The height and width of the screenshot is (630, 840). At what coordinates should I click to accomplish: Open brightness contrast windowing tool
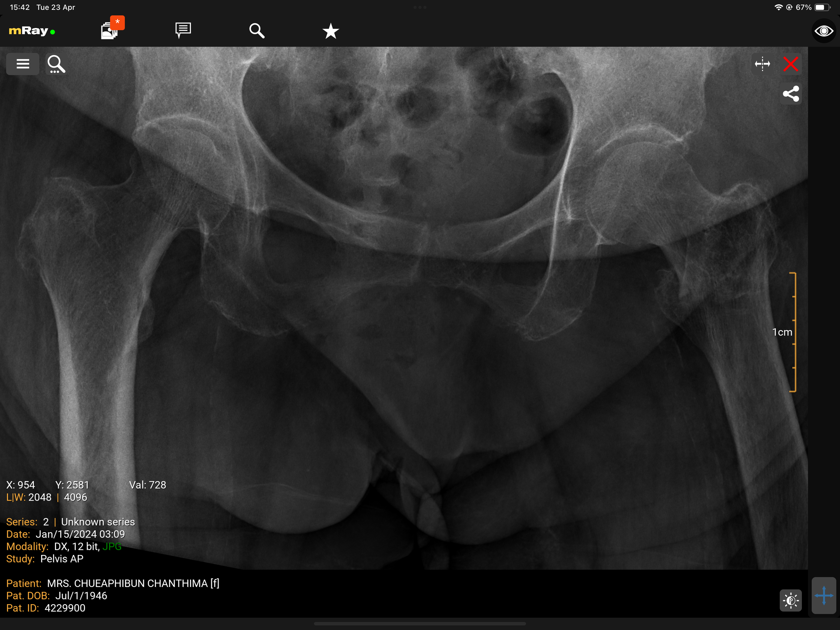click(790, 600)
